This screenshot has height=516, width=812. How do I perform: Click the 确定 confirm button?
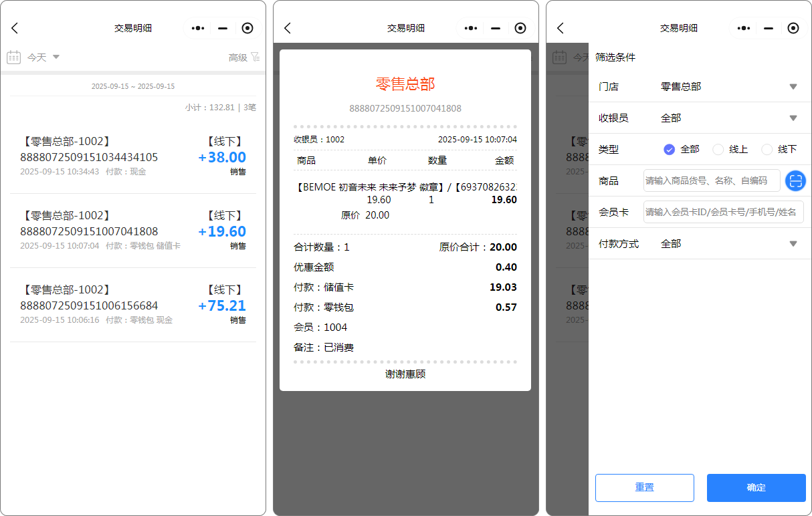coord(756,487)
